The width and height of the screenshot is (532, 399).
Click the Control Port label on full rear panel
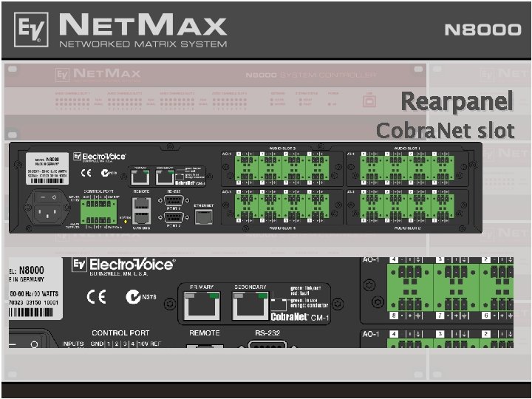pyautogui.click(x=99, y=191)
